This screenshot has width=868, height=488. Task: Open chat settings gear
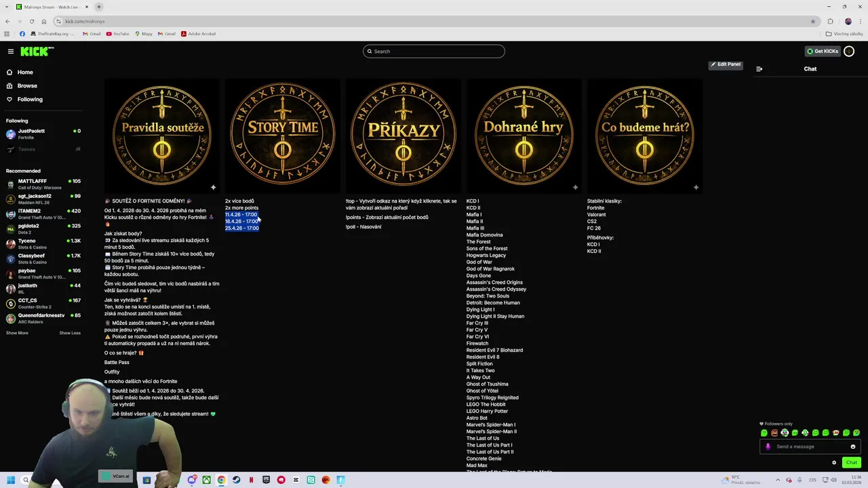(x=834, y=463)
